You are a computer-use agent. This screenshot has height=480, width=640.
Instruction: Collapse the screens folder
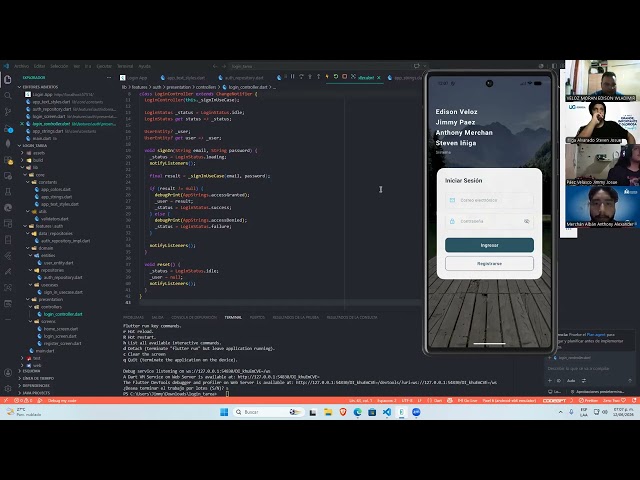pyautogui.click(x=48, y=321)
